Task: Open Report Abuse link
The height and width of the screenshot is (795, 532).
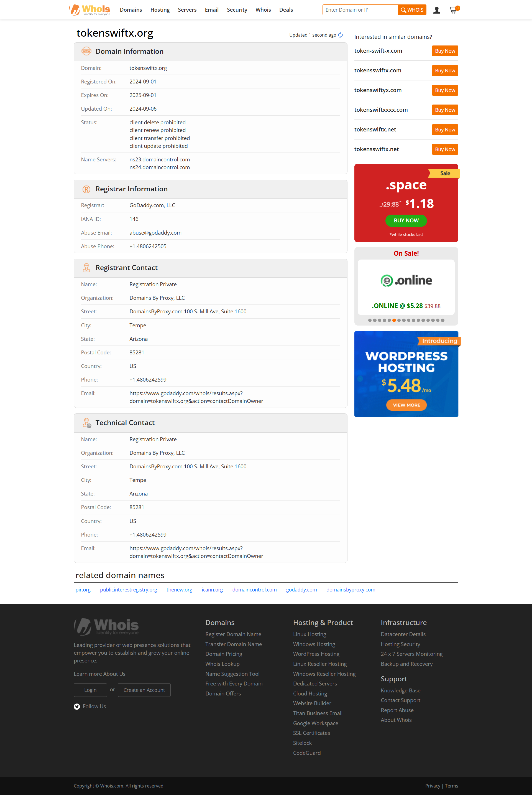Action: pyautogui.click(x=397, y=710)
